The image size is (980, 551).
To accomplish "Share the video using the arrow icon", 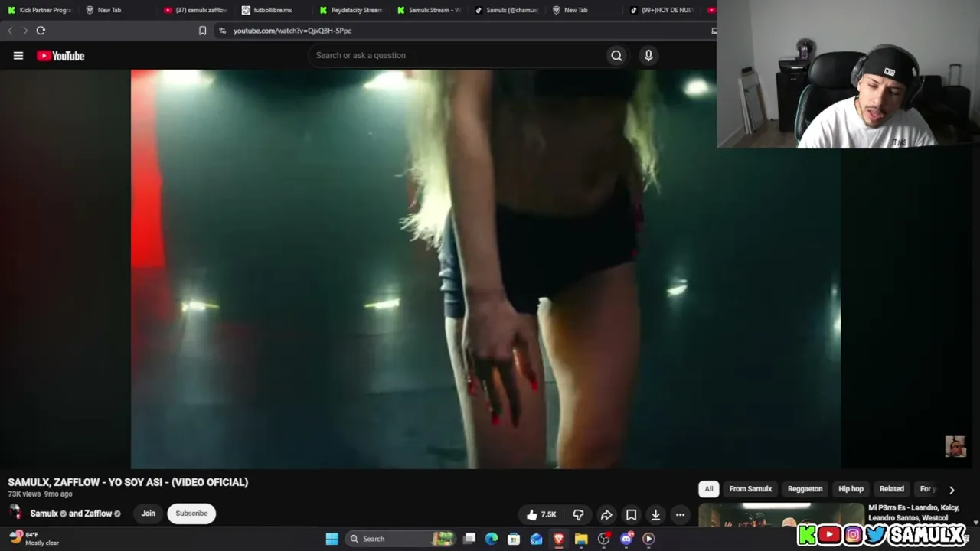I will point(606,514).
